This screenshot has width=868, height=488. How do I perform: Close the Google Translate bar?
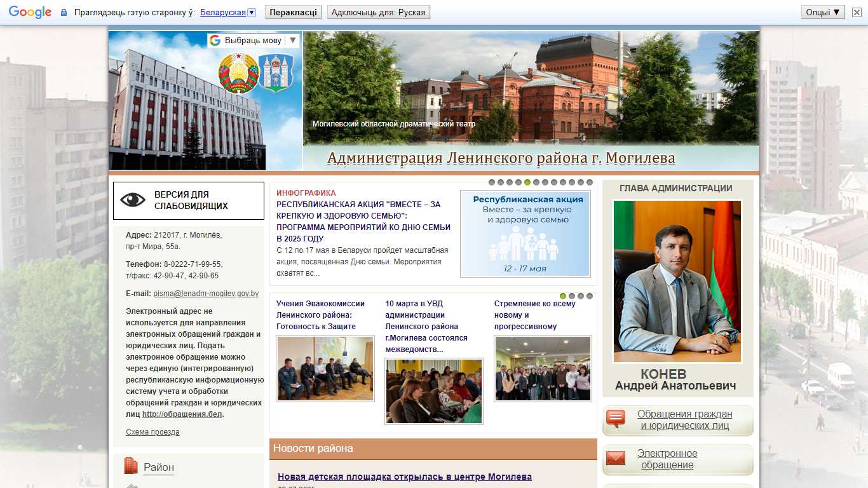click(857, 12)
